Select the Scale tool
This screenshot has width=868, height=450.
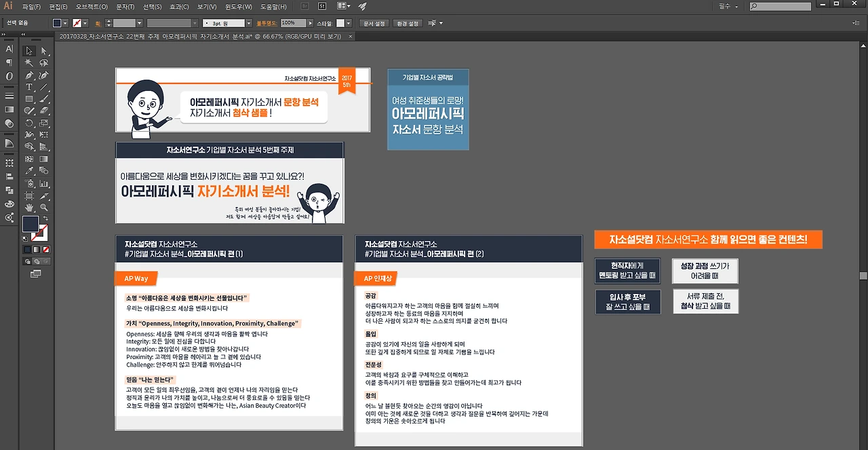tap(44, 123)
